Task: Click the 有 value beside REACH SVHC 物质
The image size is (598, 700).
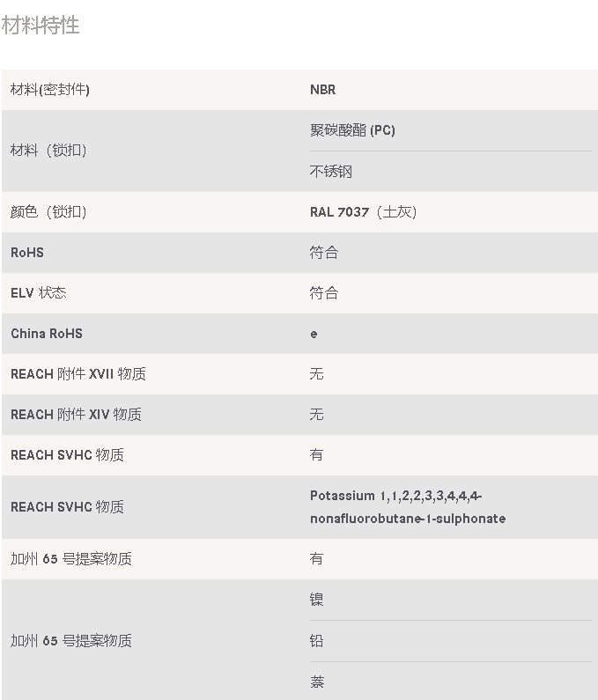Action: coord(316,455)
